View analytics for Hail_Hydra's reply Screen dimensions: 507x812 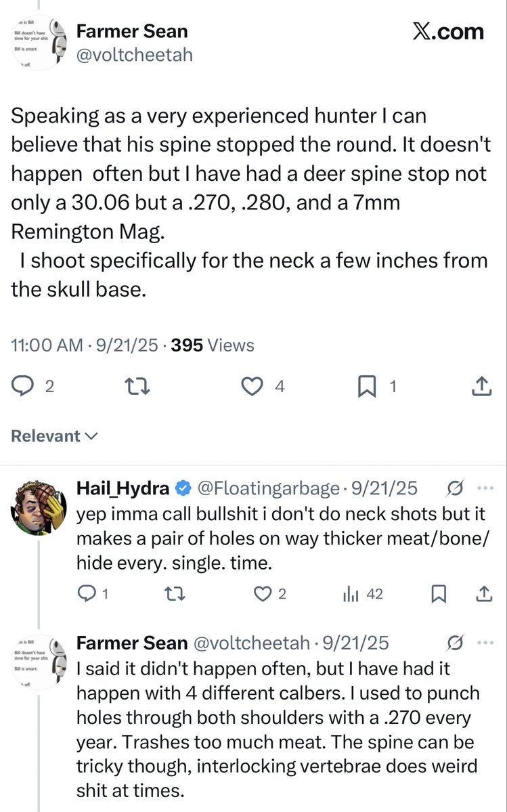[x=351, y=594]
